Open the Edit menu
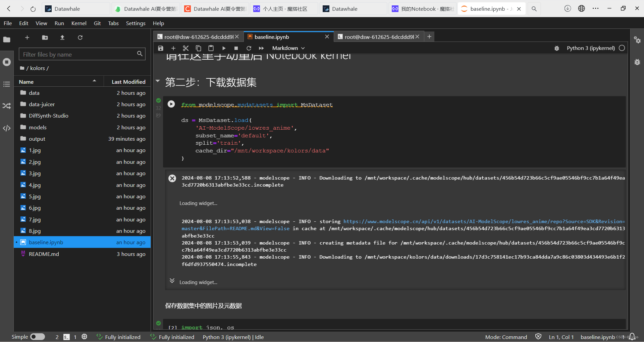This screenshot has width=644, height=342. 23,23
